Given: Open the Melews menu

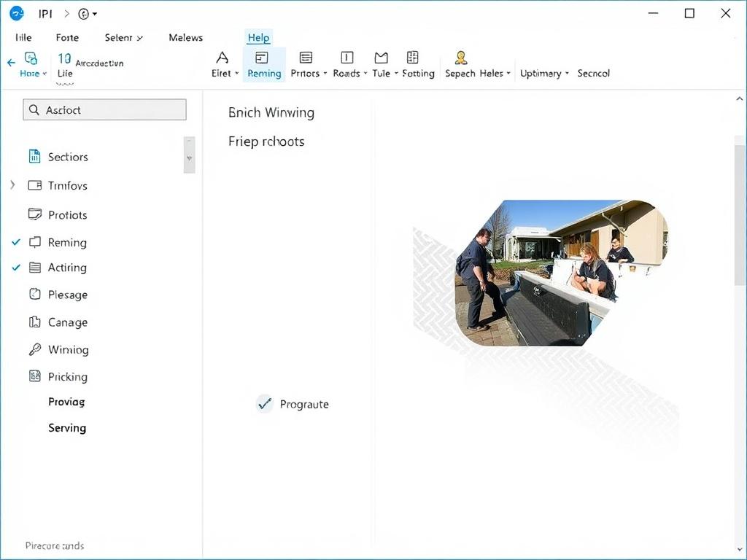Looking at the screenshot, I should coord(186,38).
